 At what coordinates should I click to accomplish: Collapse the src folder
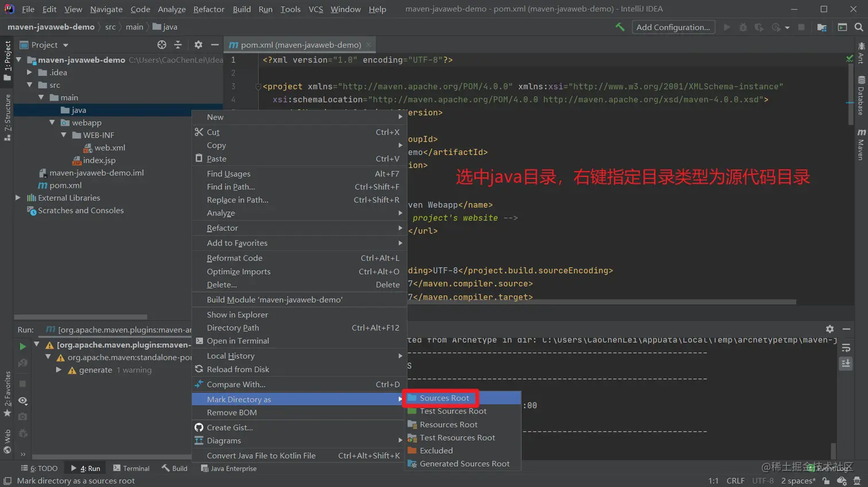(x=29, y=85)
